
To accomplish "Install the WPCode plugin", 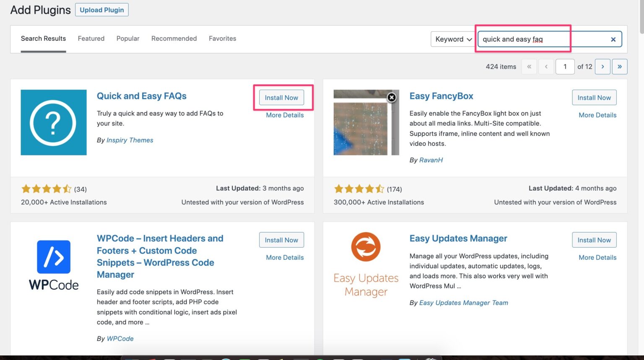I will [281, 240].
